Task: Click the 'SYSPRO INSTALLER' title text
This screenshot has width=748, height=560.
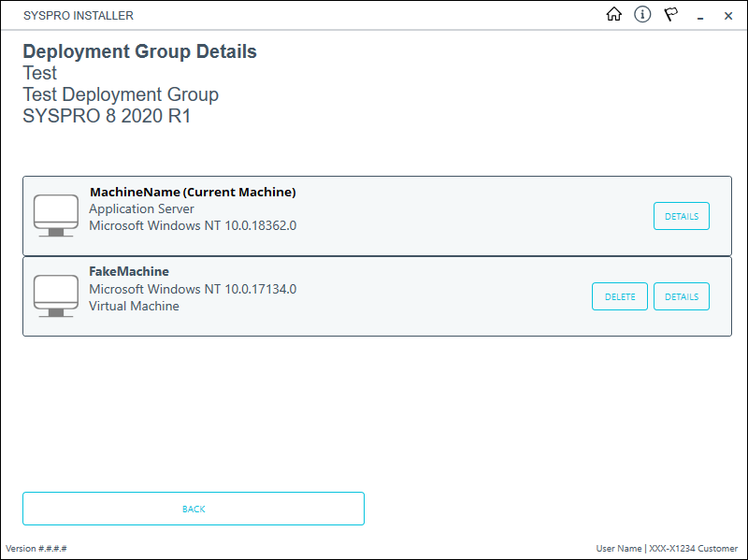Action: pos(79,16)
